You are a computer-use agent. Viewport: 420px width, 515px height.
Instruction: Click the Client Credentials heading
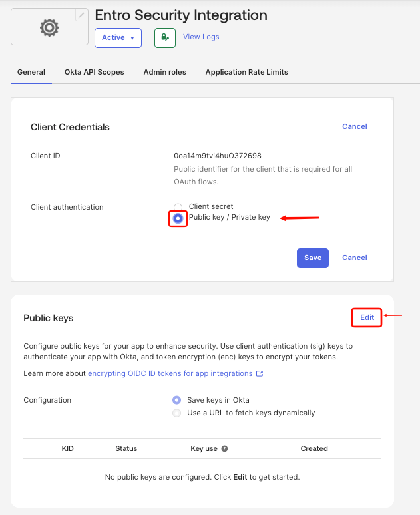point(70,127)
